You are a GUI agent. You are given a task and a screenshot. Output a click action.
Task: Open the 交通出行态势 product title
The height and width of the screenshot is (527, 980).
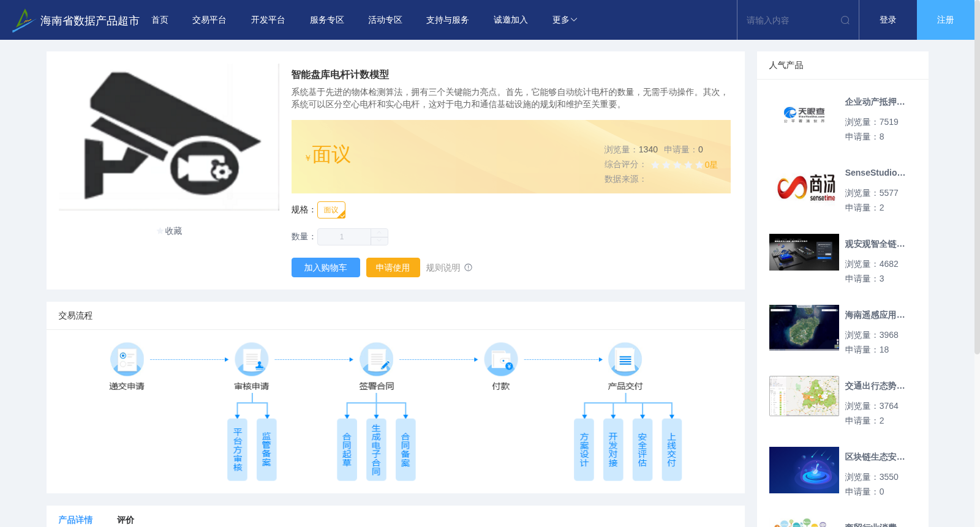pyautogui.click(x=875, y=386)
